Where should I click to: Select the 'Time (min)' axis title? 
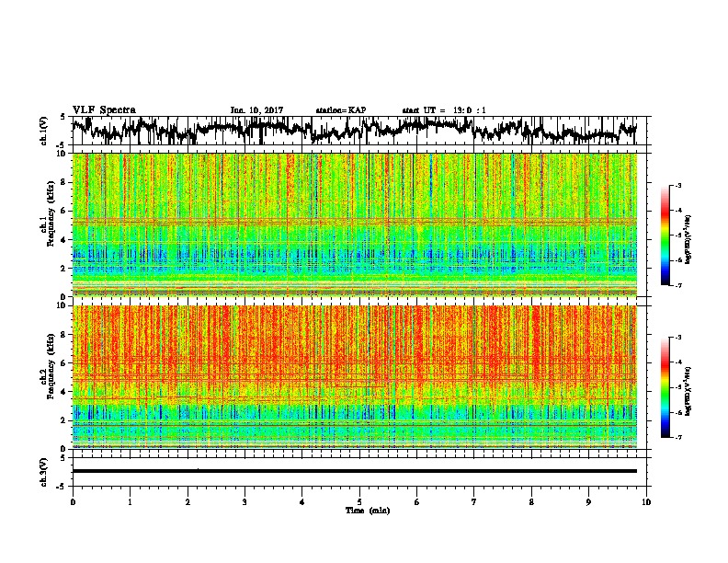coord(368,511)
